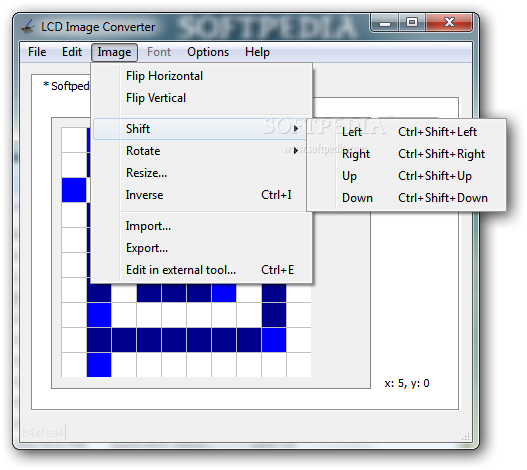Viewport: 527px width, 470px height.
Task: Shift image Left
Action: (406, 132)
